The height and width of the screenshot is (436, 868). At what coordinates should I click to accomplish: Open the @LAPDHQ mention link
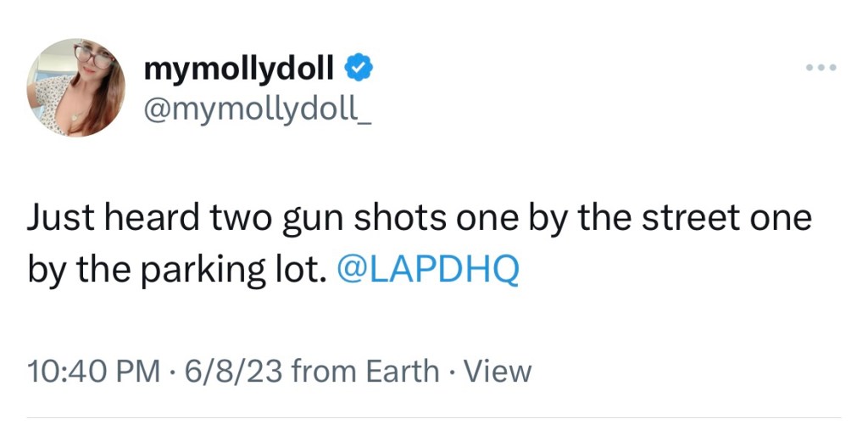click(427, 271)
